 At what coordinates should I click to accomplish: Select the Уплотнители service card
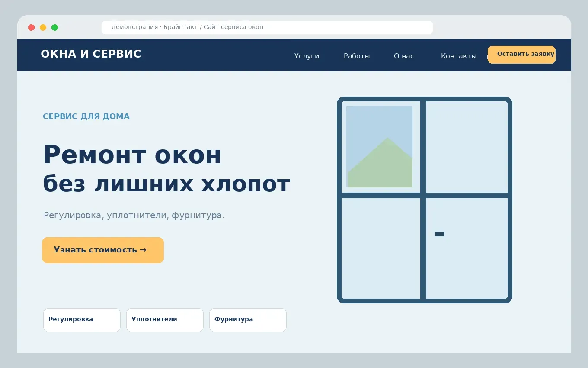(x=165, y=320)
